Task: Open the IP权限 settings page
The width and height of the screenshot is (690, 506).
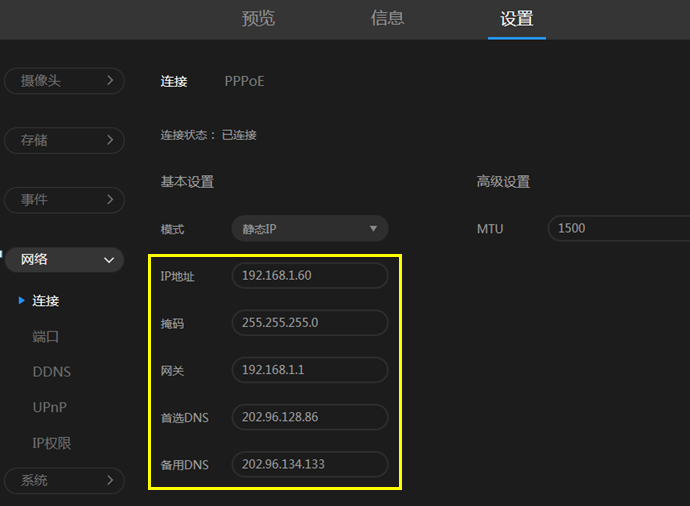Action: click(x=51, y=443)
